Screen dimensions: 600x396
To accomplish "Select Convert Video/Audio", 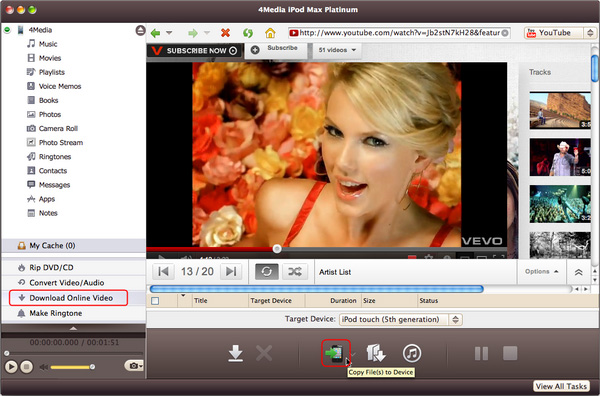I will pos(73,283).
